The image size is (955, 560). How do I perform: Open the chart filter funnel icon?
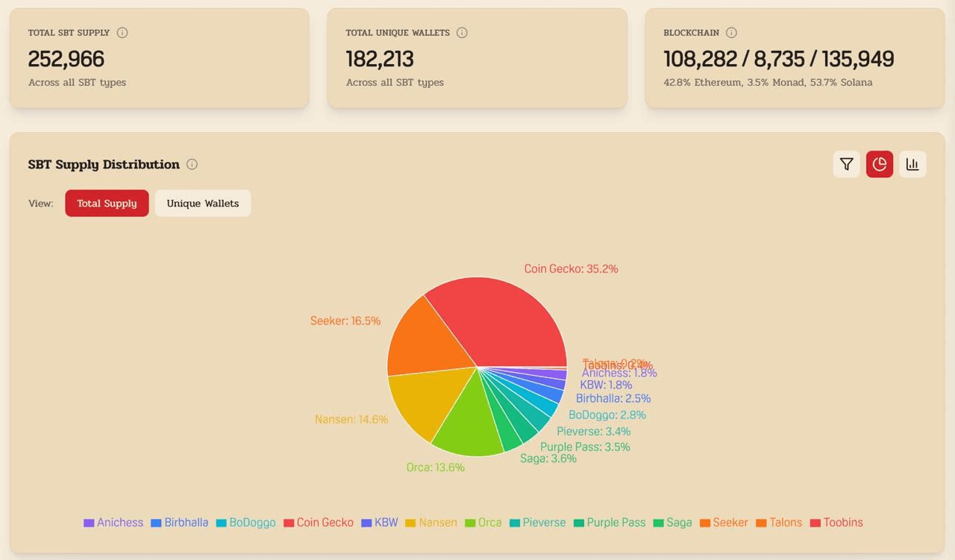[x=846, y=164]
